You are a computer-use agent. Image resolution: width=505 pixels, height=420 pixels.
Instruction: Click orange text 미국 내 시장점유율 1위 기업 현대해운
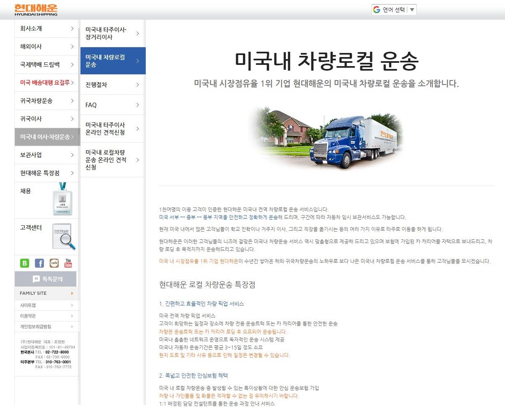pyautogui.click(x=199, y=261)
